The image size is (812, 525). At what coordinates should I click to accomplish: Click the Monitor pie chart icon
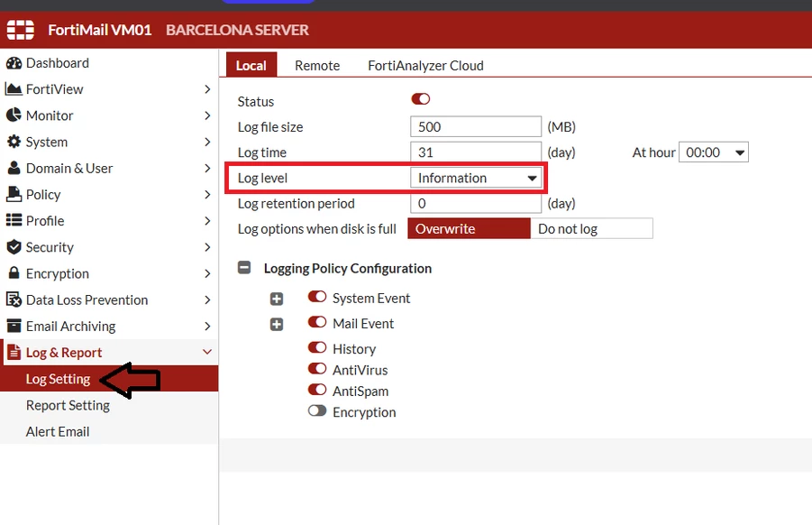tap(14, 115)
